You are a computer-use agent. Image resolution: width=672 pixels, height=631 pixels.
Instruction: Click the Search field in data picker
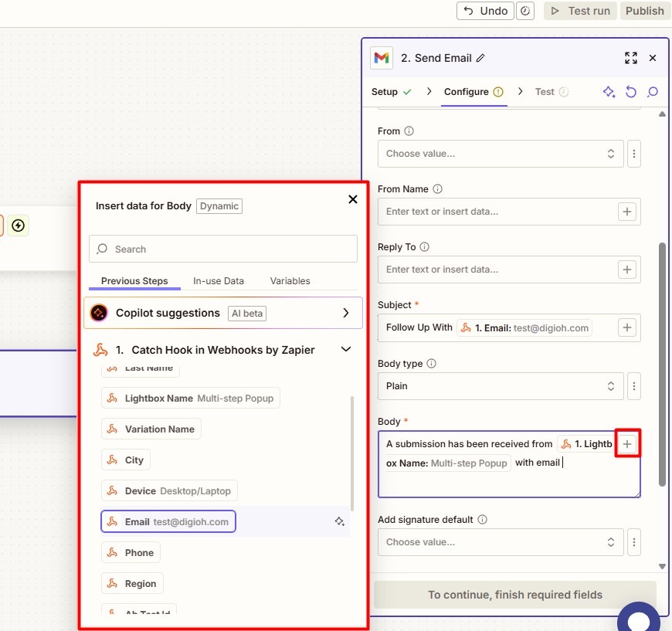pyautogui.click(x=223, y=249)
